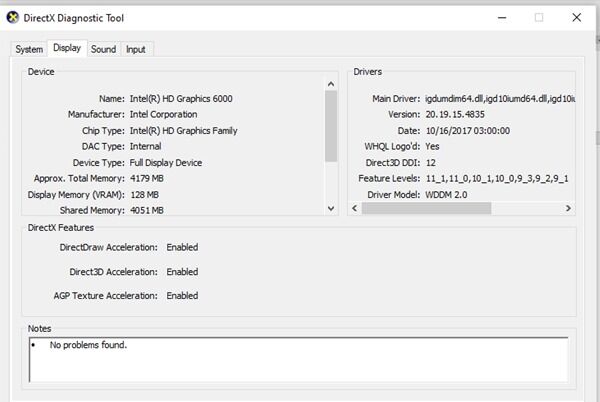Click the DAC Type value 'Internal'
Viewport: 600px width, 402px height.
tap(145, 146)
